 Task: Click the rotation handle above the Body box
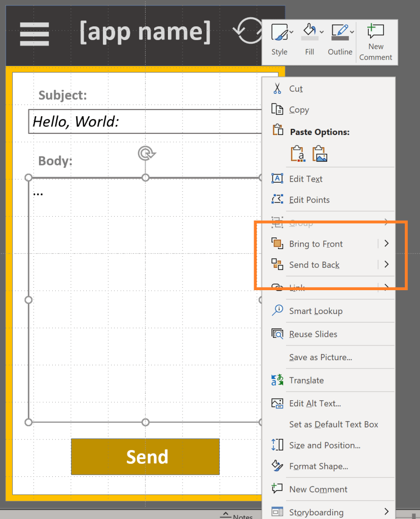tap(146, 153)
